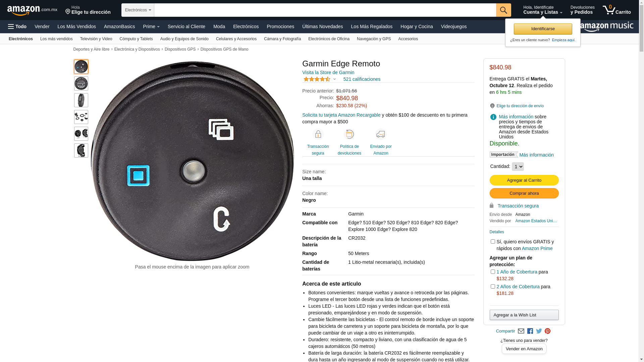Share product via Twitter icon
644x362 pixels.
tap(539, 331)
